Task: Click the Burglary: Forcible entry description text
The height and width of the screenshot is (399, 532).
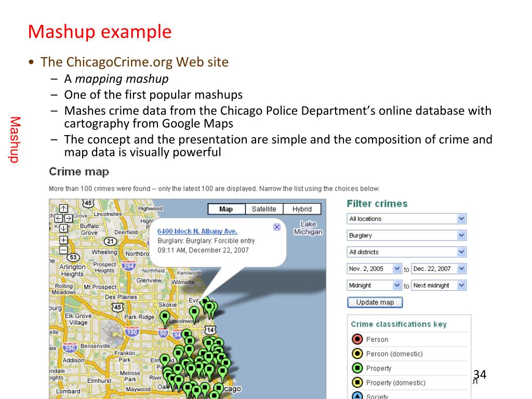Action: (x=206, y=241)
